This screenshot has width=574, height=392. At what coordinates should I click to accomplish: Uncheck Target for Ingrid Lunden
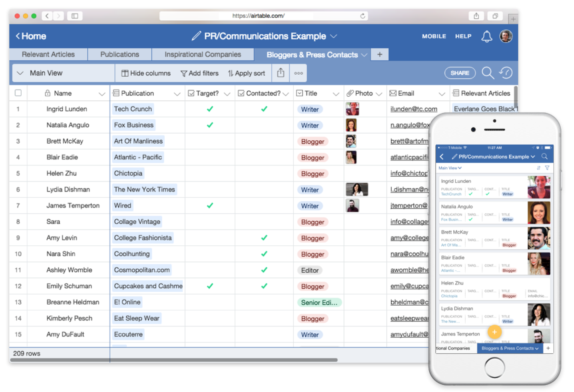coord(210,109)
